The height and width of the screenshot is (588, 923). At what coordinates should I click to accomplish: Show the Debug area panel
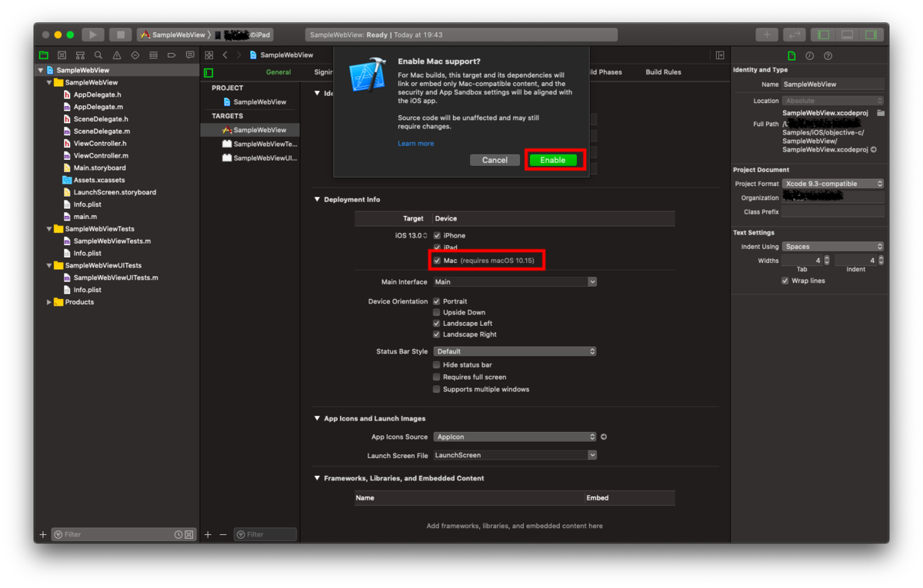pos(848,35)
